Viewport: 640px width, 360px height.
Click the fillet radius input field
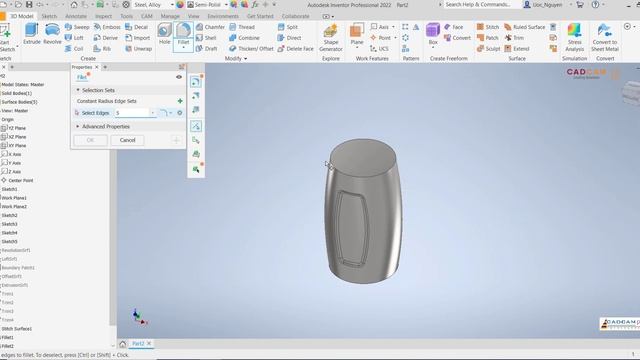[132, 113]
